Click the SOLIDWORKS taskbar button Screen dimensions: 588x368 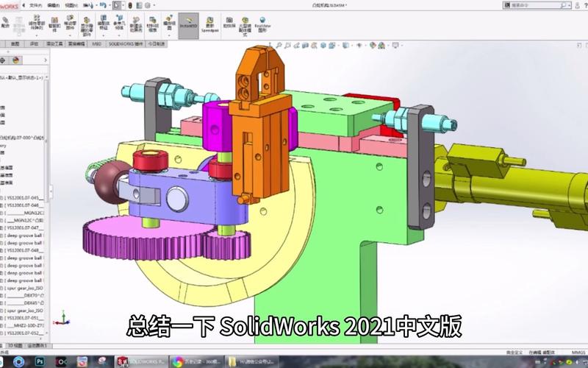pos(142,361)
